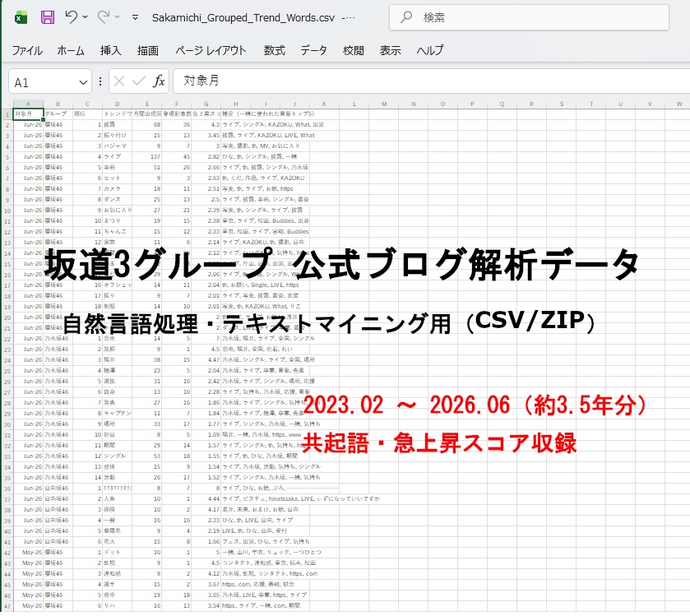690x616 pixels.
Task: Open the データ tab
Action: pos(314,51)
